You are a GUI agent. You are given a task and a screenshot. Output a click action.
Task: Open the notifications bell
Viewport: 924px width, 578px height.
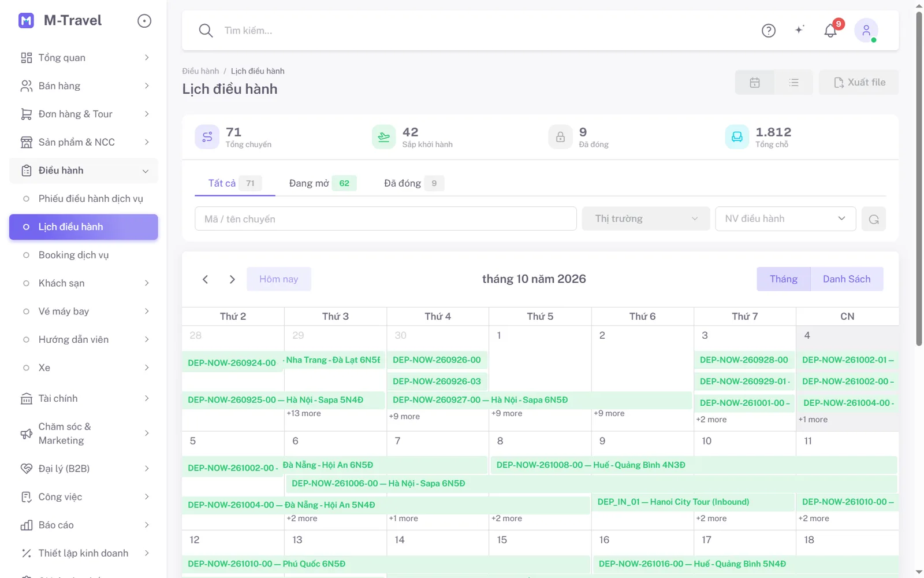(x=830, y=31)
